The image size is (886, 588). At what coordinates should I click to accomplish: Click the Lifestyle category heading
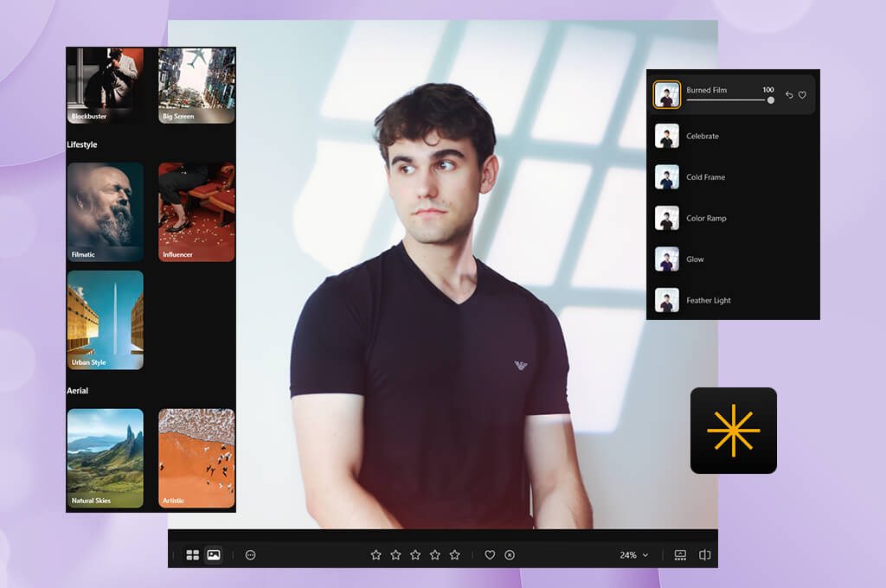[x=82, y=144]
